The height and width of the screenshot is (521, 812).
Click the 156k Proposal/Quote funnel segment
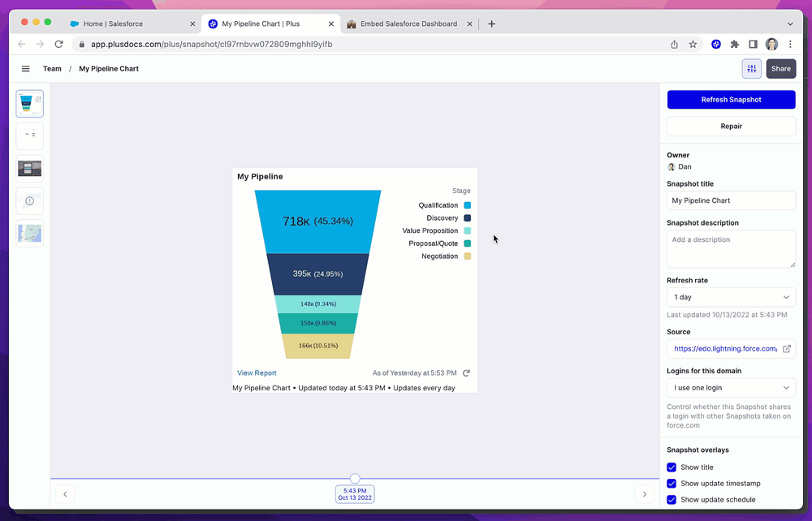coord(318,323)
